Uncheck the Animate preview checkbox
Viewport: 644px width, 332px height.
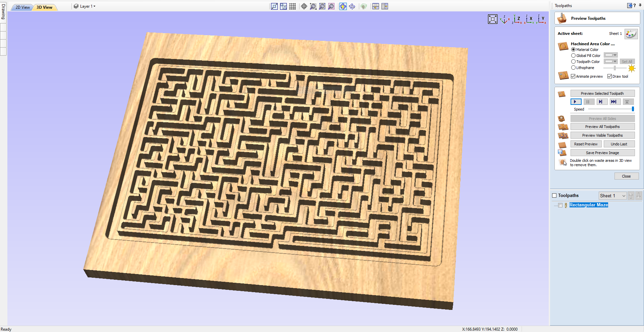coord(574,76)
